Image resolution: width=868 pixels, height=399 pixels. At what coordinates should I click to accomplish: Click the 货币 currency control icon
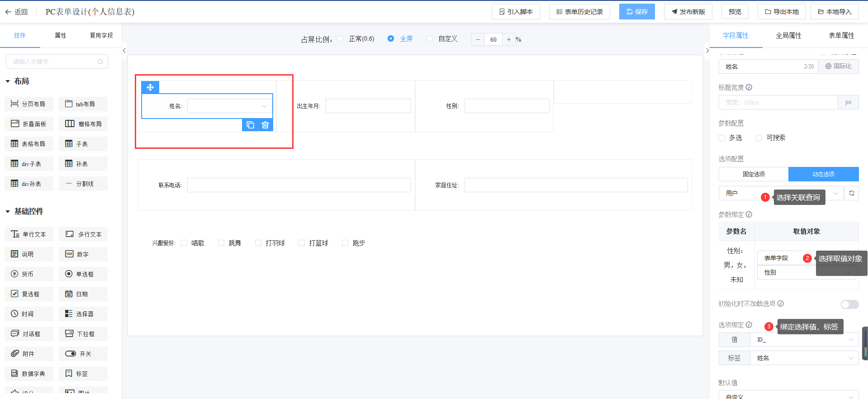tap(14, 274)
